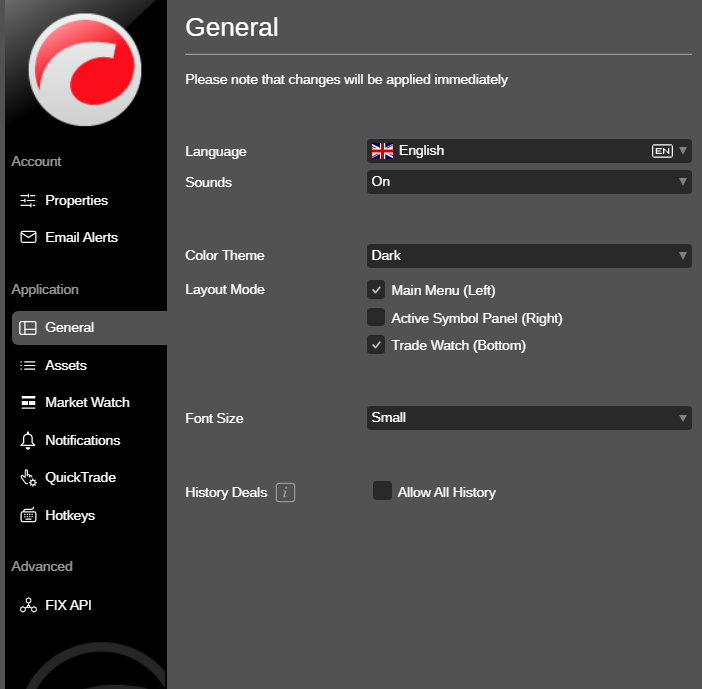Click the General page heading

click(232, 27)
